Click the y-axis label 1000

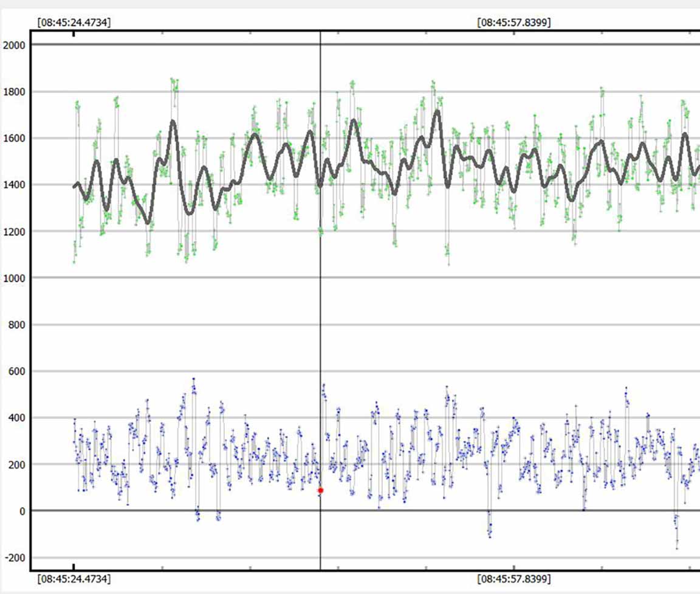(14, 278)
